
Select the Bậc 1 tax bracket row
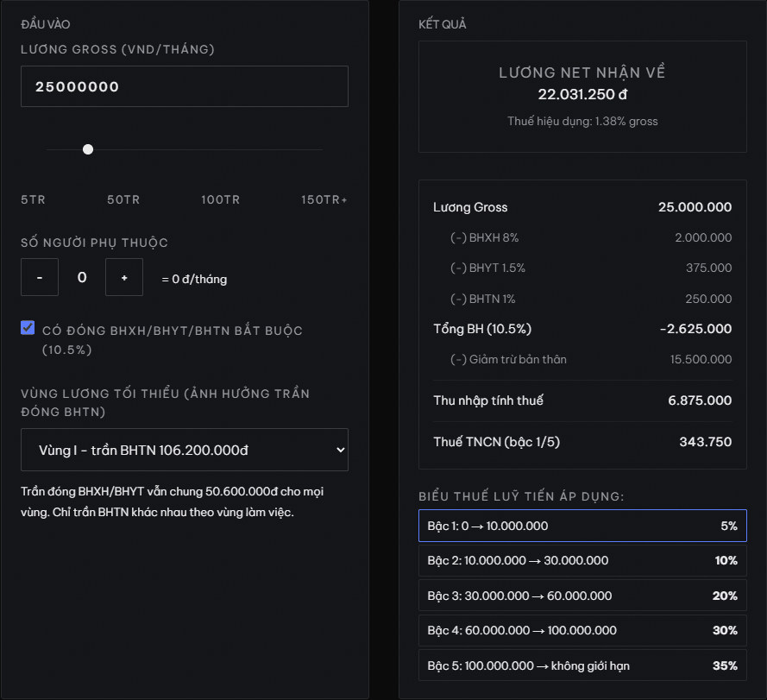tap(582, 526)
